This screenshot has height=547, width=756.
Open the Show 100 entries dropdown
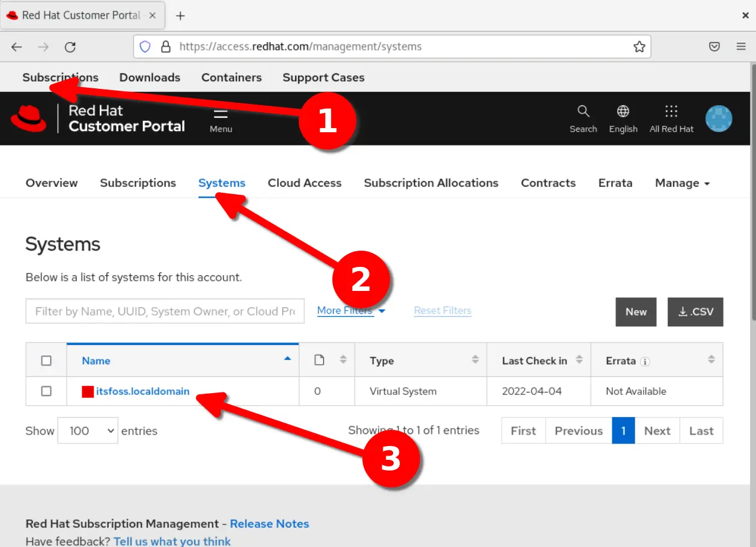pyautogui.click(x=88, y=431)
